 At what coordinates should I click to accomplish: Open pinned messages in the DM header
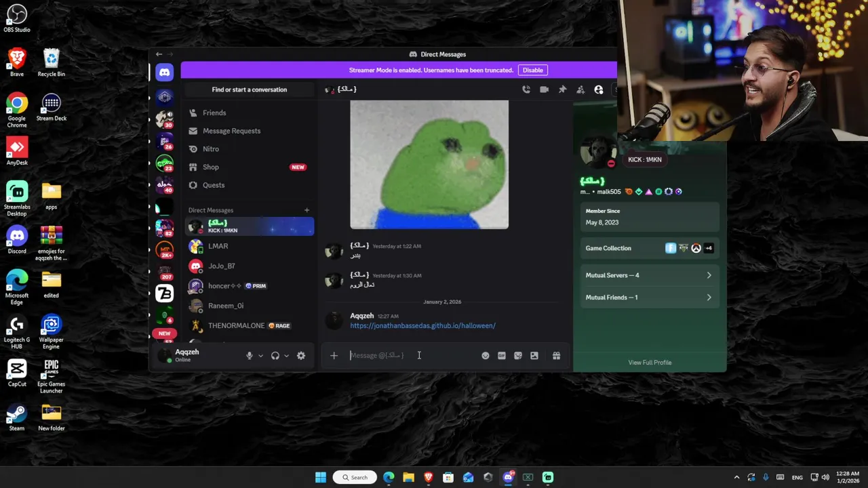point(562,89)
